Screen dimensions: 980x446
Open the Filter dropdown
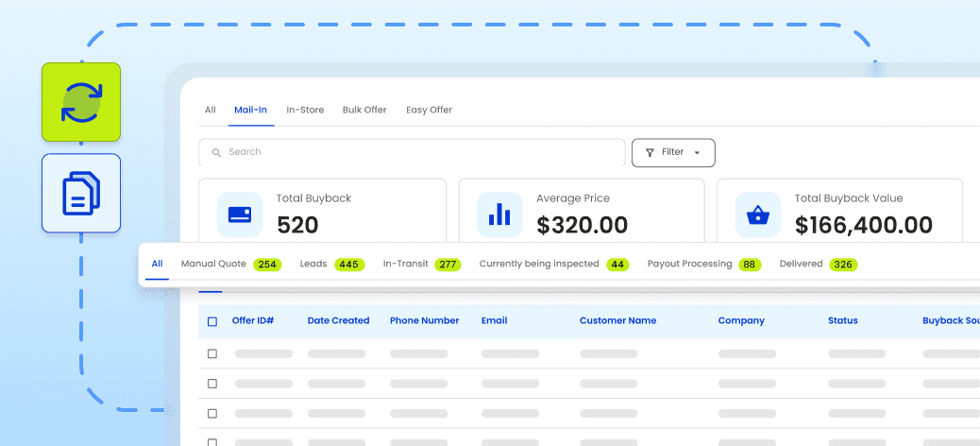(673, 153)
